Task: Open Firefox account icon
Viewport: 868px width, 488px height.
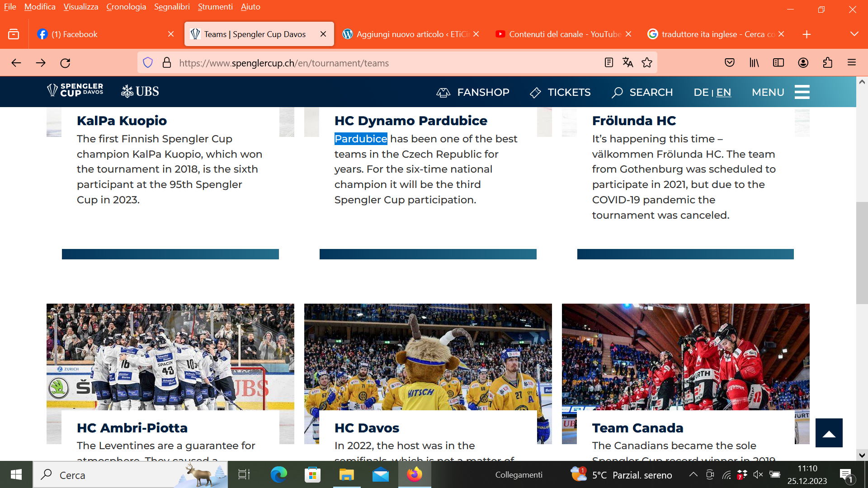Action: (x=803, y=63)
